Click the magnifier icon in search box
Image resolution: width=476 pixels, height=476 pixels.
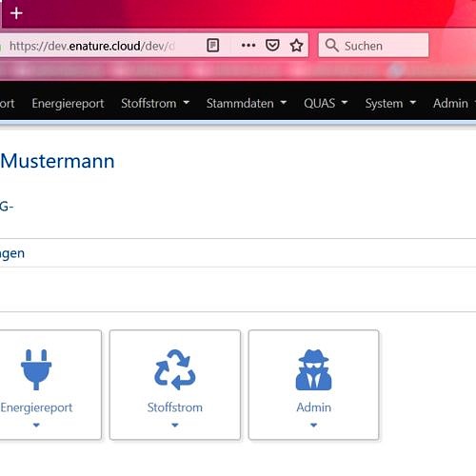click(x=332, y=46)
